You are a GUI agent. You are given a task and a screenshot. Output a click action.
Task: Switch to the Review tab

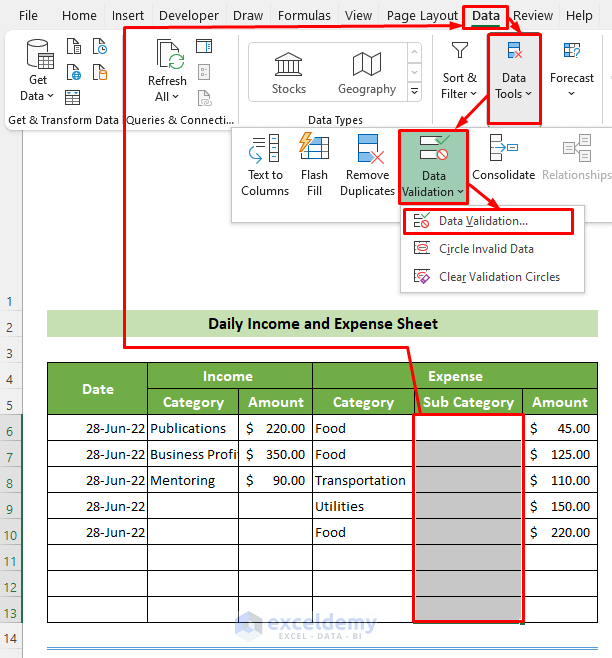point(533,16)
